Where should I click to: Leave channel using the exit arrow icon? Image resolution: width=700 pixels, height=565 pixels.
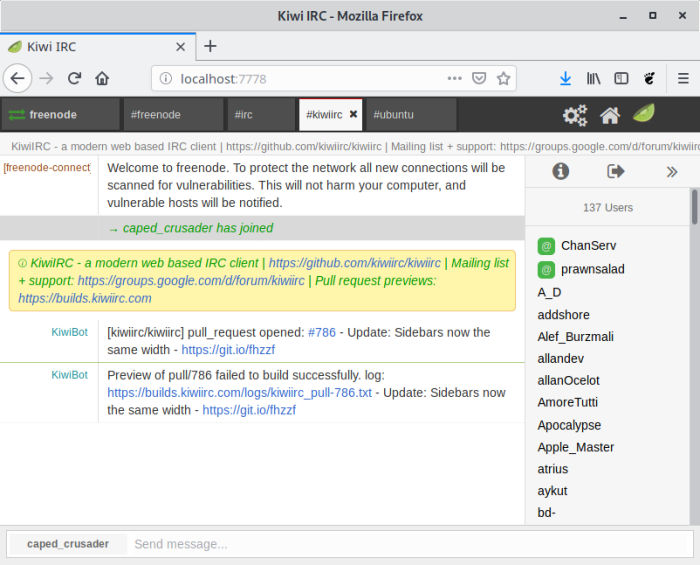(x=616, y=171)
